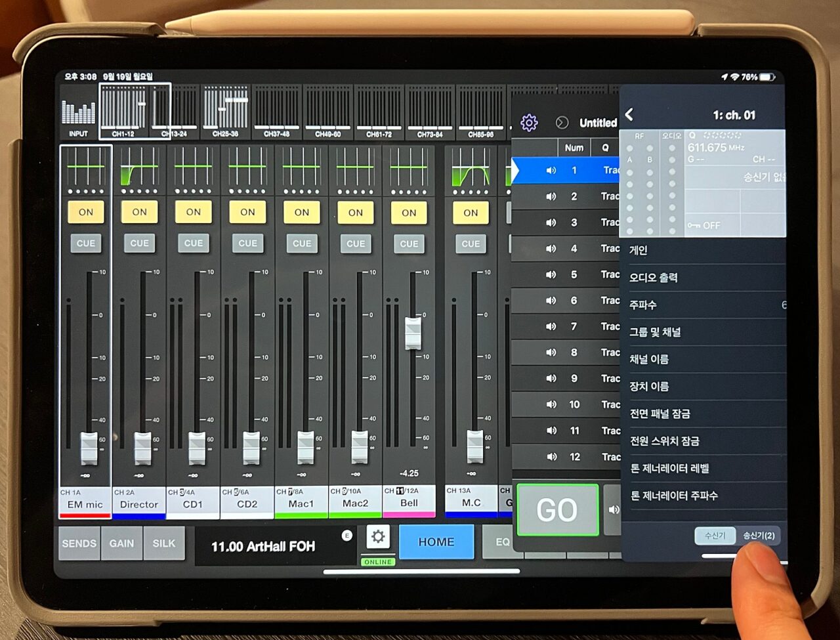Switch off the Bell channel ON button
The width and height of the screenshot is (840, 640).
409,213
